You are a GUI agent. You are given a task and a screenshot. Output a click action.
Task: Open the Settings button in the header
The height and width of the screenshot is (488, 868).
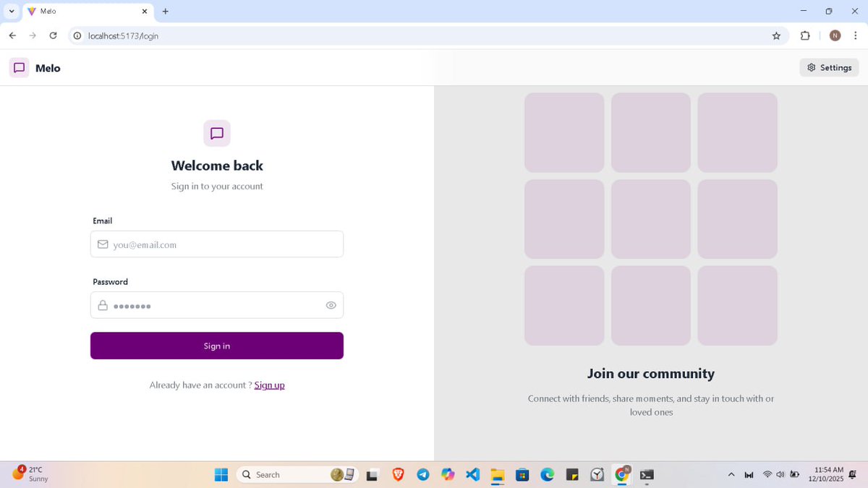[829, 68]
